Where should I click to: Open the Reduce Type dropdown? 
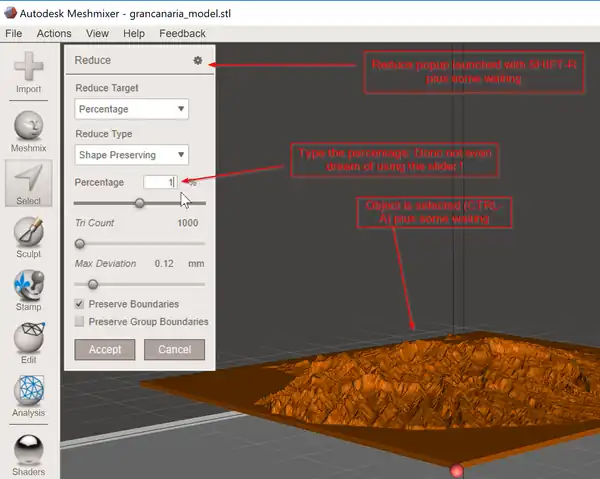click(x=132, y=154)
